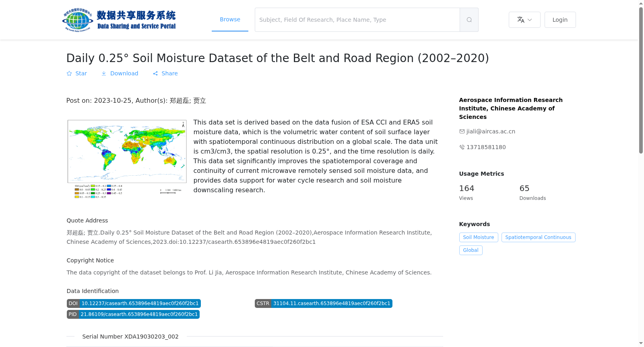The width and height of the screenshot is (644, 347).
Task: Click the 65 Downloads metric
Action: click(x=533, y=192)
